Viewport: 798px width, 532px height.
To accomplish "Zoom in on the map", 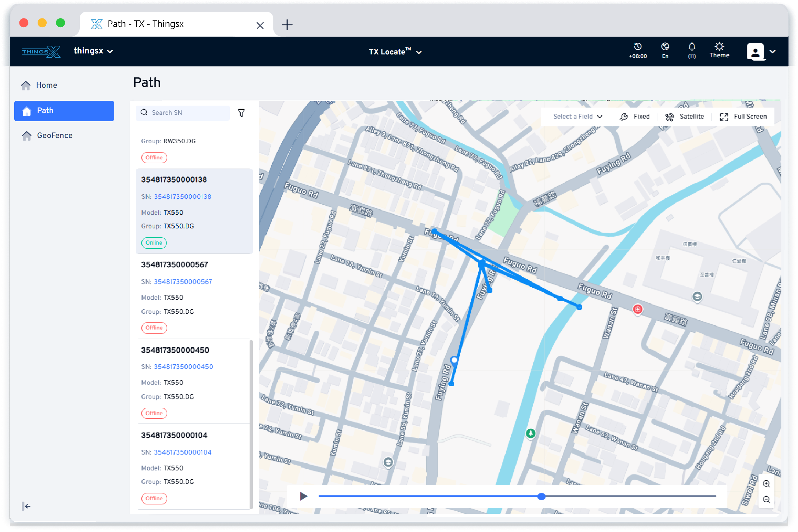I will point(766,483).
